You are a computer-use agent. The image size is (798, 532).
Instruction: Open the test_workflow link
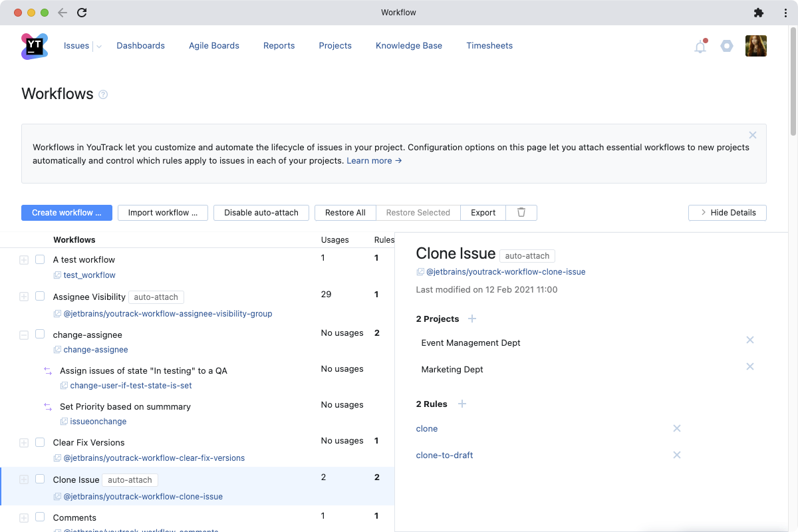(x=90, y=275)
